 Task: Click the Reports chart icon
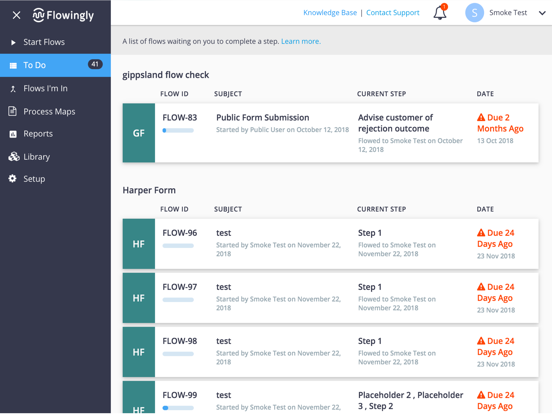(13, 134)
